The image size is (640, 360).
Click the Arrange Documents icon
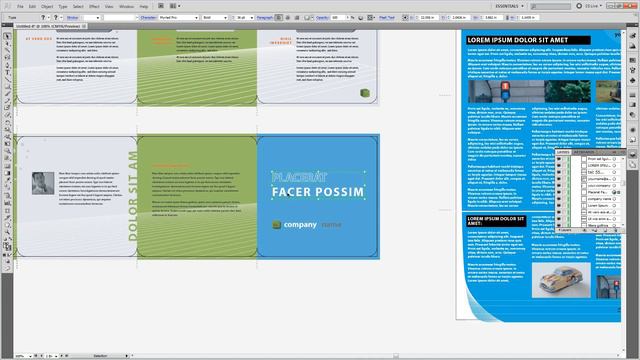tap(174, 6)
